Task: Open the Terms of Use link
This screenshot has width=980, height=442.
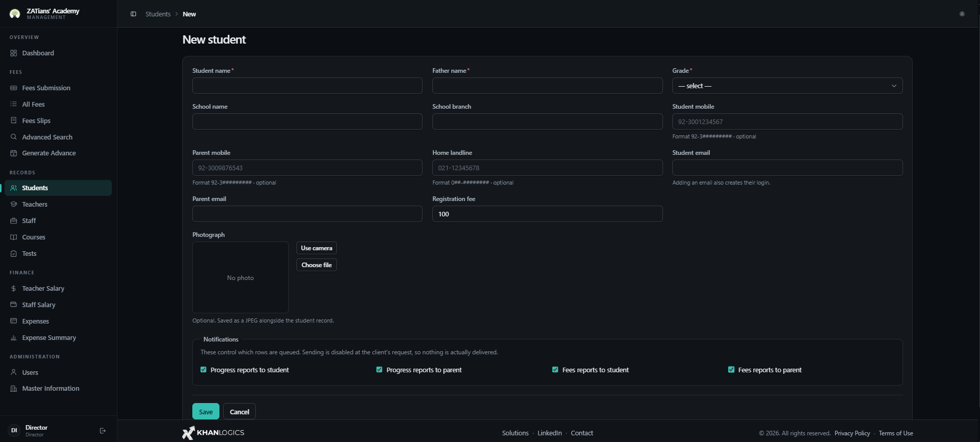Action: click(896, 433)
